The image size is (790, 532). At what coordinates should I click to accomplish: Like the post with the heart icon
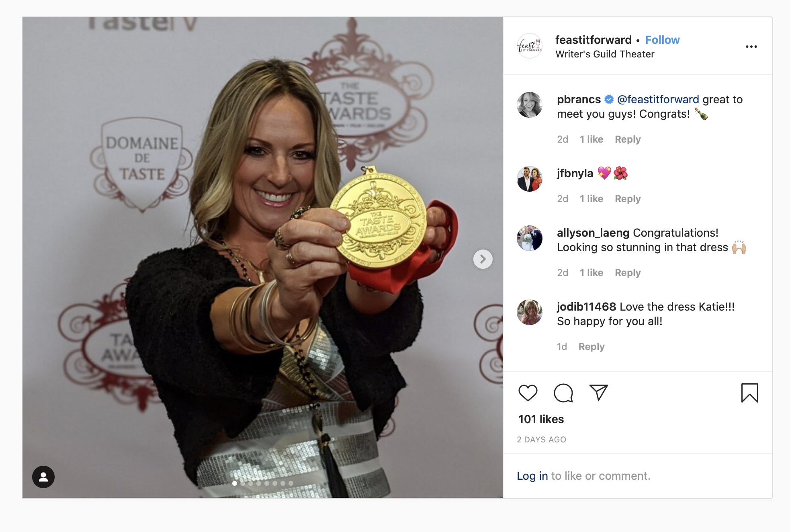(528, 393)
